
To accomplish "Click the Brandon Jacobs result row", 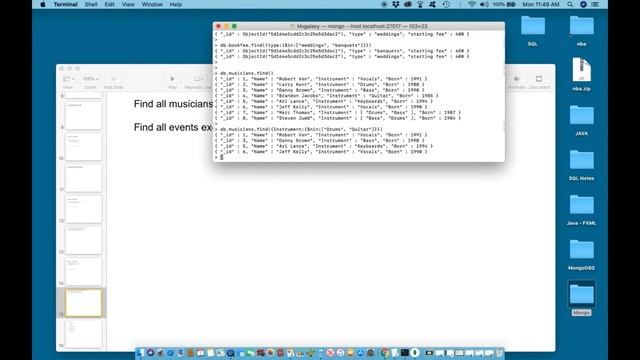I will [327, 96].
